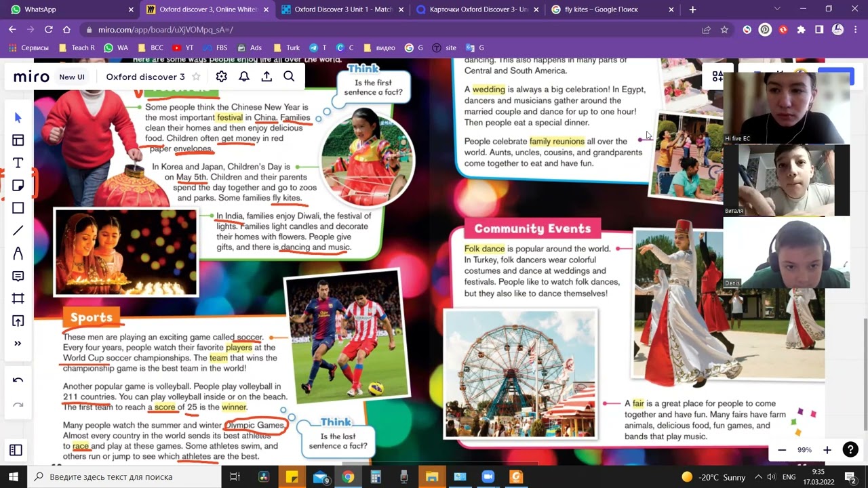Viewport: 868px width, 488px height.
Task: Select the Frame tool
Action: (x=18, y=298)
